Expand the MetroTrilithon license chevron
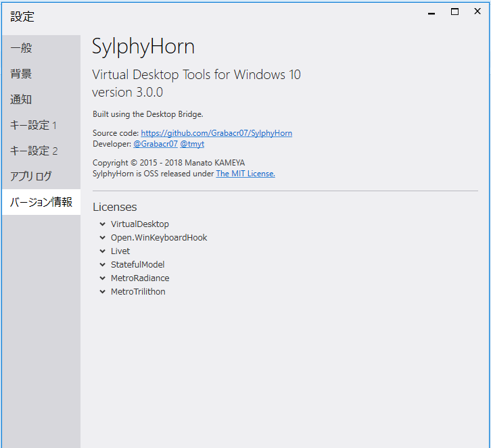 (x=102, y=292)
